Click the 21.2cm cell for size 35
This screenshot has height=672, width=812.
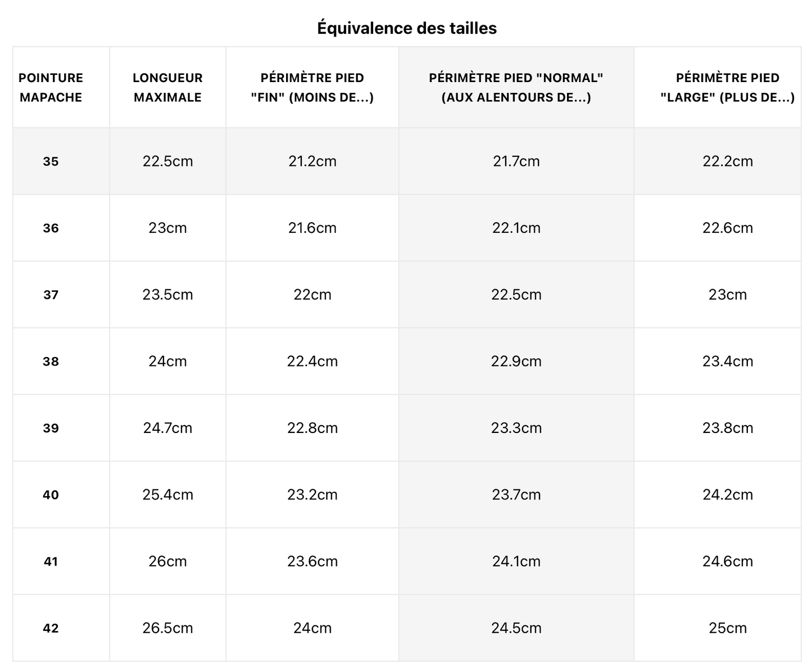point(312,161)
